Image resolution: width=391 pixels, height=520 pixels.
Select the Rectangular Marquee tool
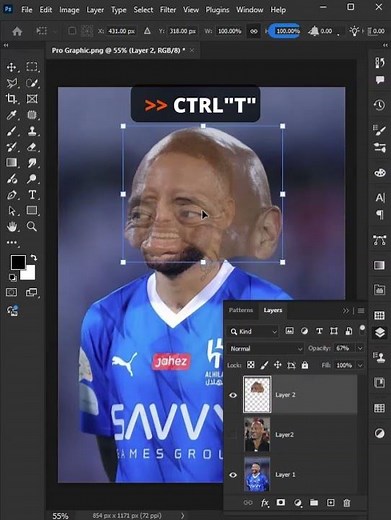[32, 67]
